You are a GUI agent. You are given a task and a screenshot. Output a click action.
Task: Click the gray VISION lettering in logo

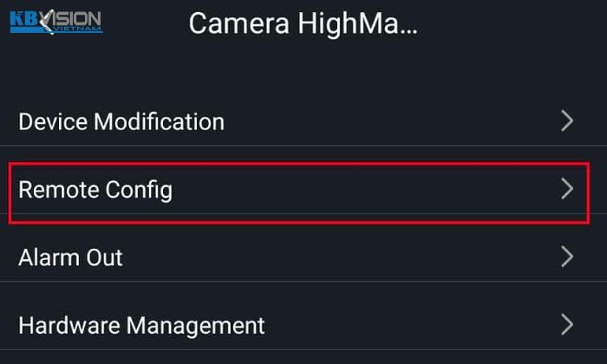click(77, 18)
